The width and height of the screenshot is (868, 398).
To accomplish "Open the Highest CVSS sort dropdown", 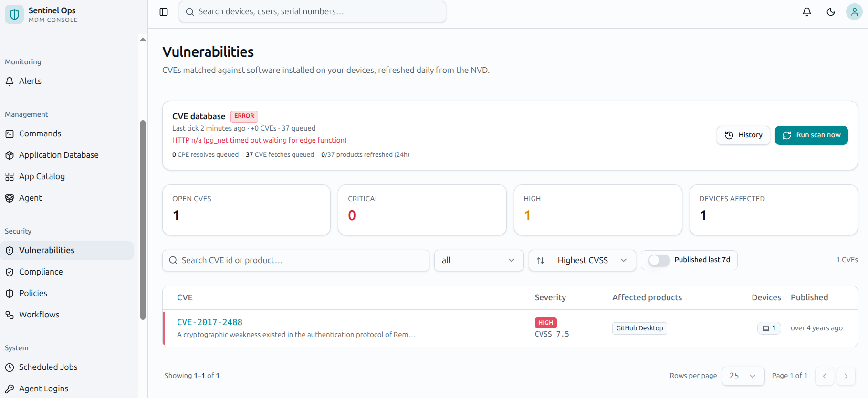I will (582, 260).
